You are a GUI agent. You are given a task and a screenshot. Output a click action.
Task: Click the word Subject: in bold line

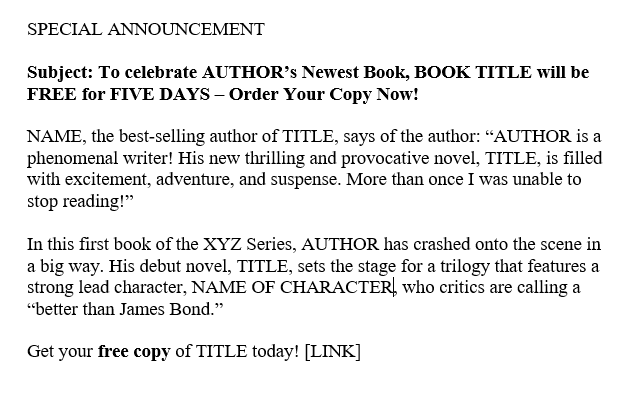60,73
